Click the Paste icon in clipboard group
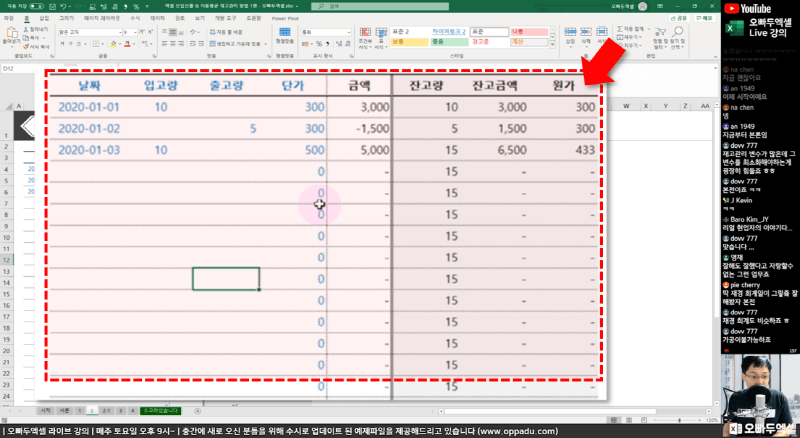 click(x=10, y=37)
